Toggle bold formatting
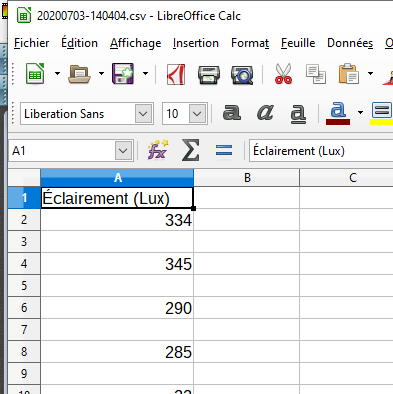The image size is (393, 394). pos(232,112)
